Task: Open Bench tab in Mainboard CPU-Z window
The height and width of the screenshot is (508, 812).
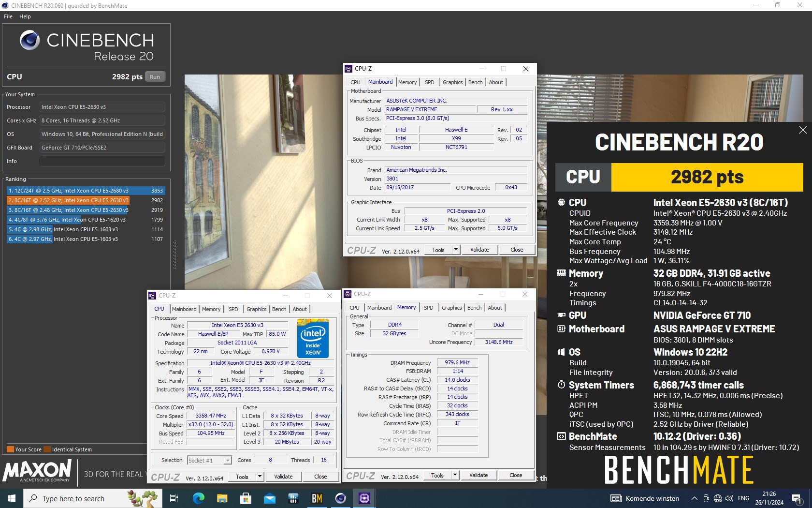Action: click(476, 82)
